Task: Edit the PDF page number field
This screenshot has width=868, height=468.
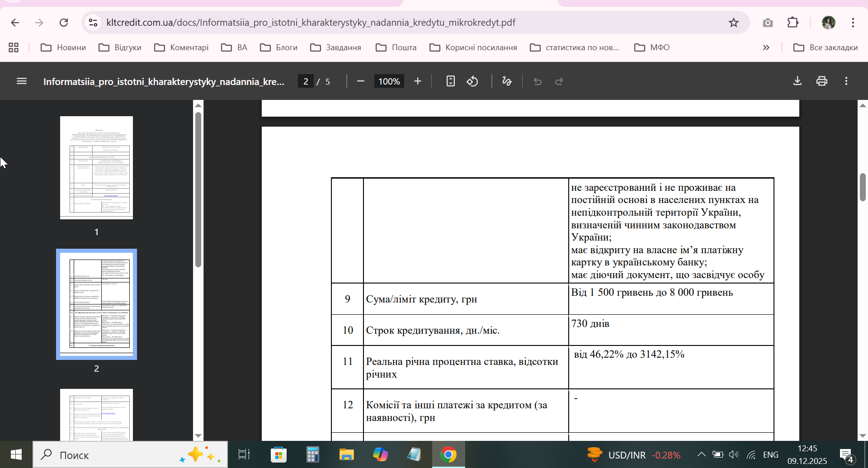Action: click(306, 81)
